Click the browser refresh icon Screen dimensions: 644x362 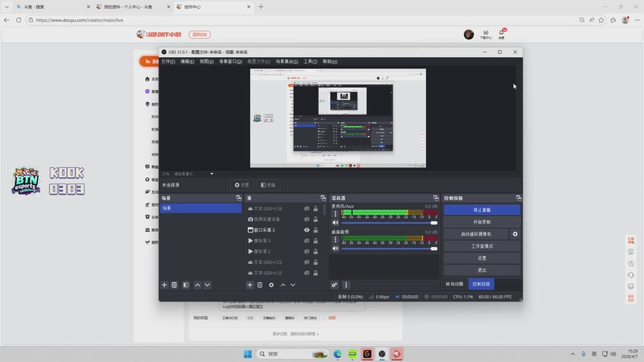[x=19, y=20]
